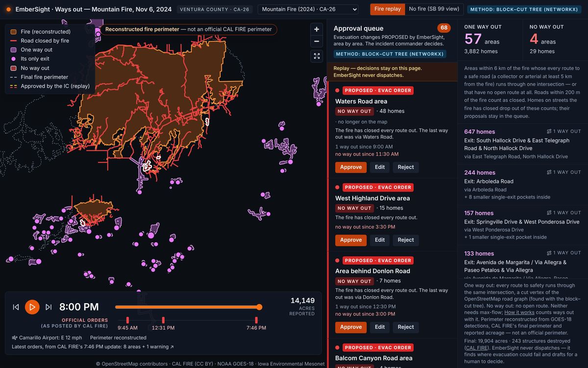Image resolution: width=588 pixels, height=368 pixels.
Task: Click the red status dot on Waters Road card
Action: click(x=337, y=90)
